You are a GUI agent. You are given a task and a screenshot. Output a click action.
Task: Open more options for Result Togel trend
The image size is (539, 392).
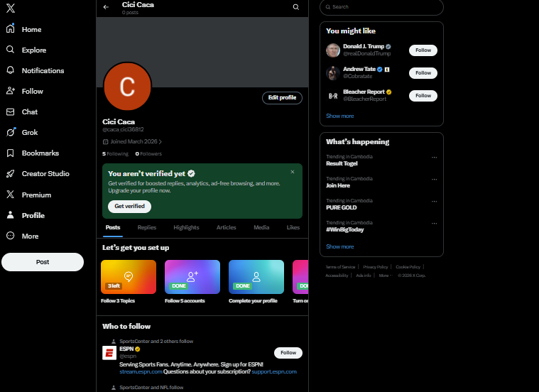pos(434,157)
